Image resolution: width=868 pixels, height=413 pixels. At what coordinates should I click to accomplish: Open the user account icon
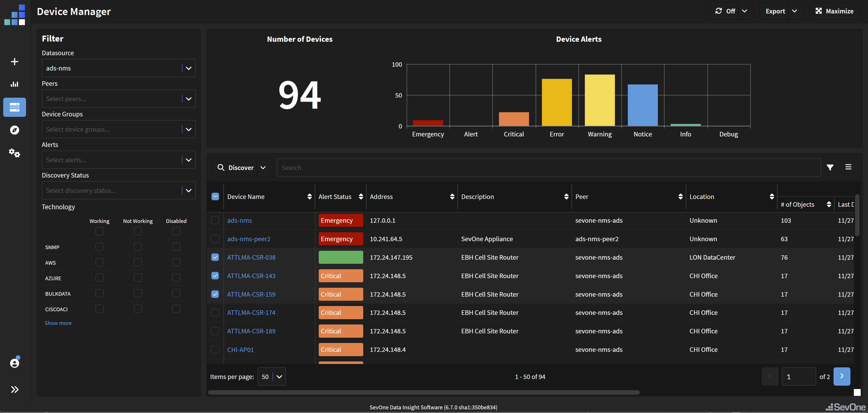click(x=14, y=363)
